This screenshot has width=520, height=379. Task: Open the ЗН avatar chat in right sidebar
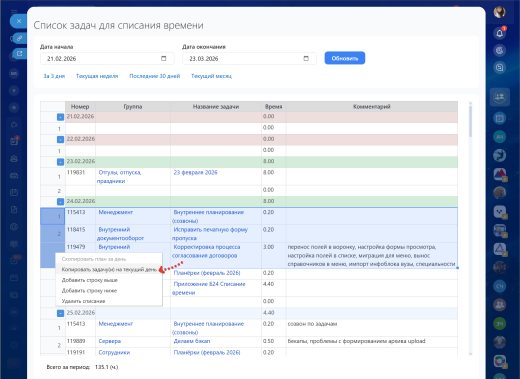pyautogui.click(x=499, y=323)
